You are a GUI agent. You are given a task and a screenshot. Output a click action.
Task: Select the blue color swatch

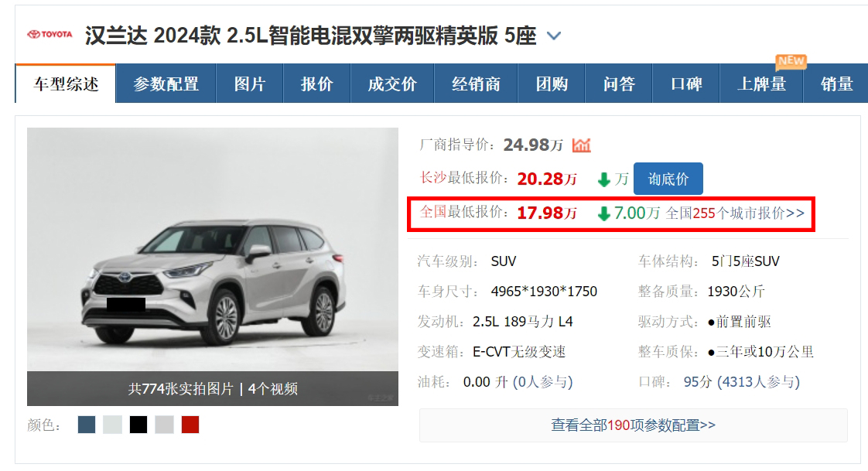(x=87, y=425)
